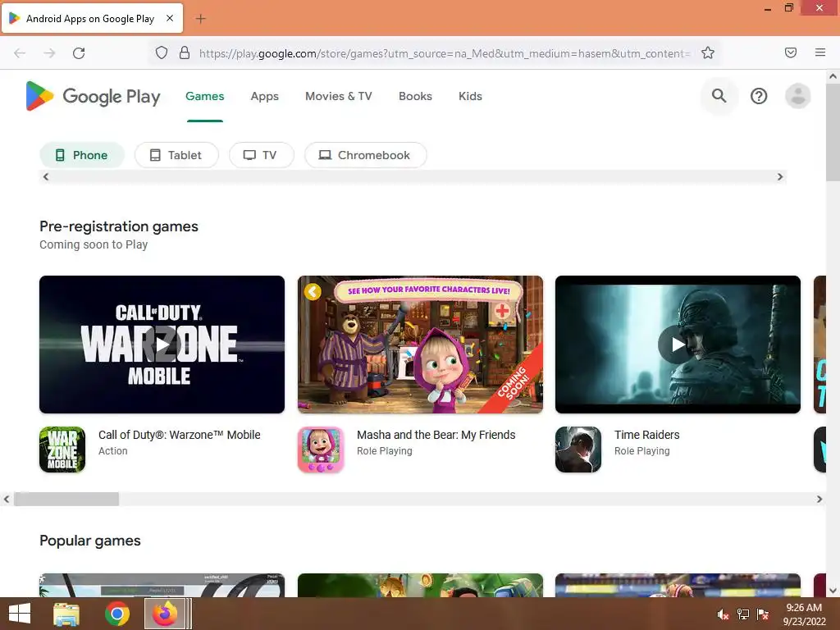Image resolution: width=840 pixels, height=630 pixels.
Task: Select the Android Apps on Google Play browser tab
Action: 92,19
